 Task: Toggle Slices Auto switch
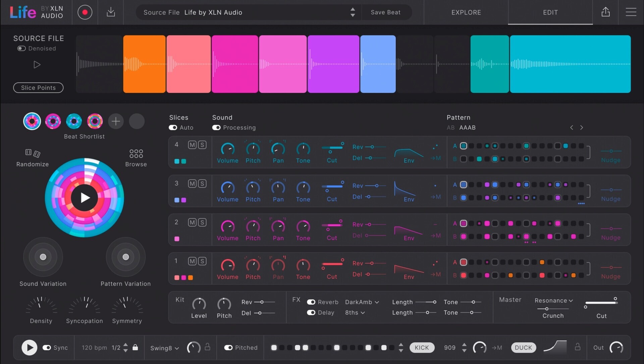(173, 128)
